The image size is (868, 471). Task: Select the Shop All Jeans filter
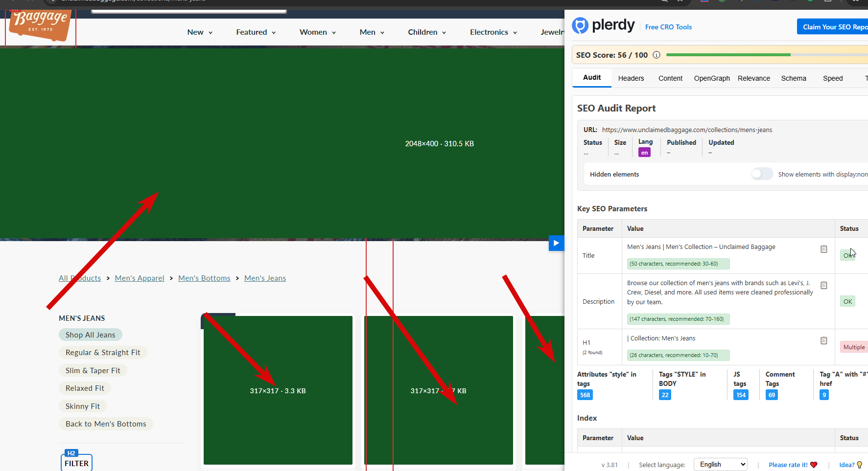[x=91, y=335]
